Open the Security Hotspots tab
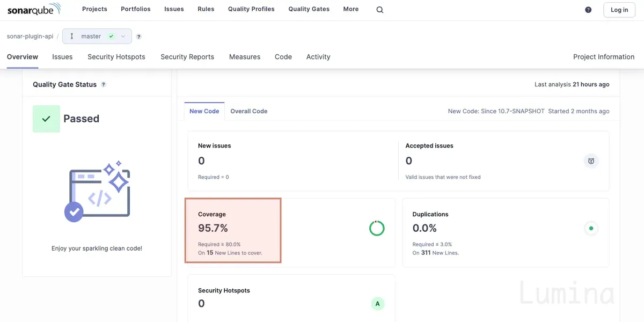 pos(116,57)
